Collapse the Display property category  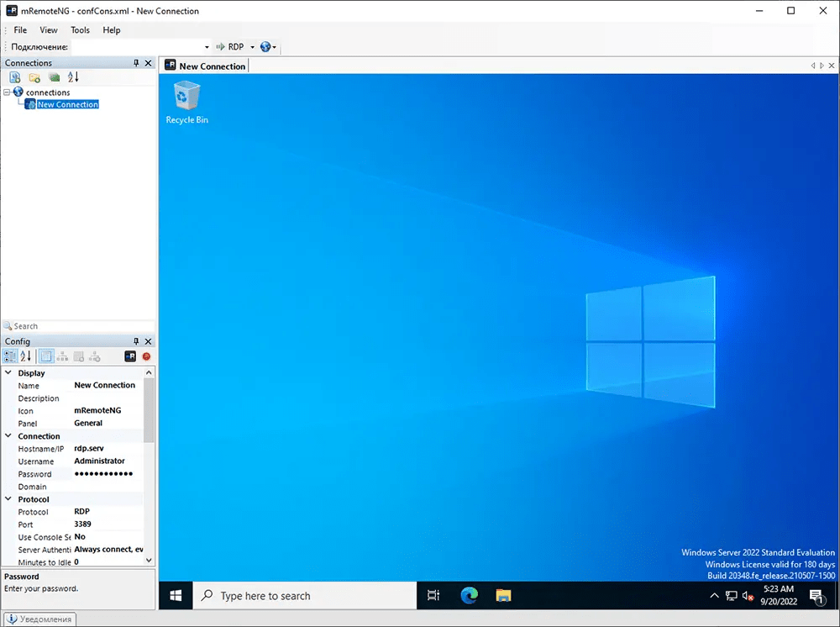pos(8,372)
